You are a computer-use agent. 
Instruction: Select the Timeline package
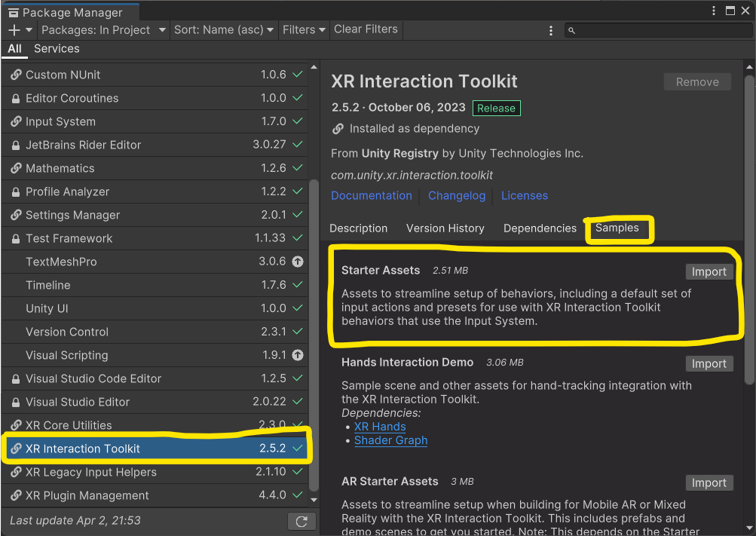pyautogui.click(x=155, y=285)
